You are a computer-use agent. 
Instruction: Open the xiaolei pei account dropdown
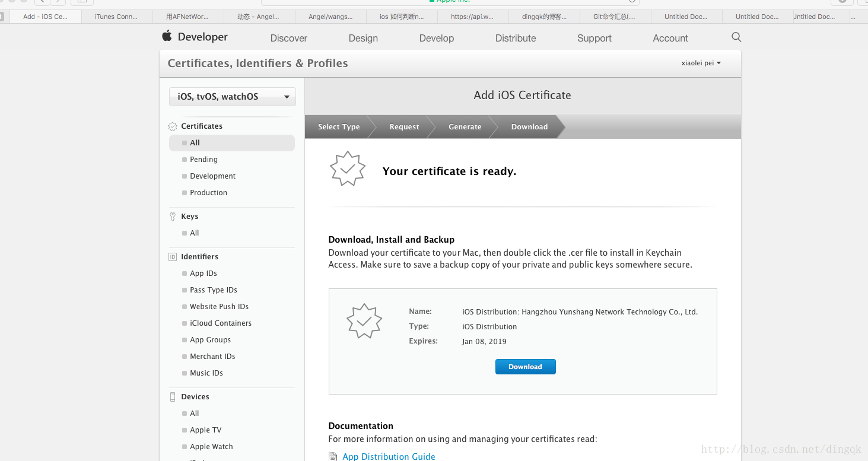701,63
